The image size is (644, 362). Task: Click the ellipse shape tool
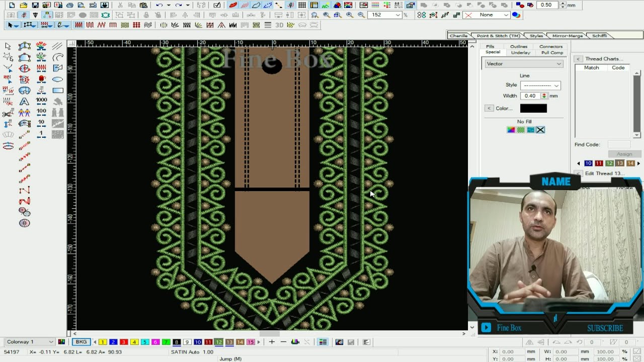click(58, 79)
